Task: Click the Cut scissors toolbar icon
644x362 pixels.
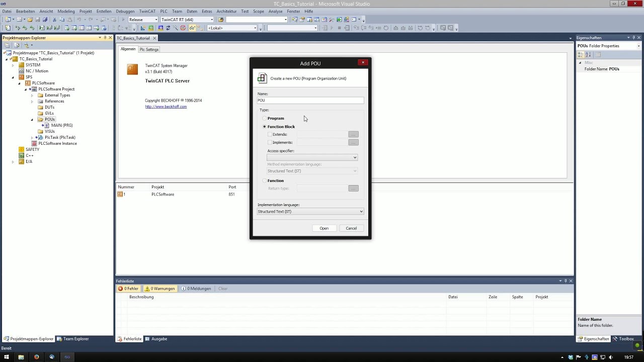Action: point(54,20)
